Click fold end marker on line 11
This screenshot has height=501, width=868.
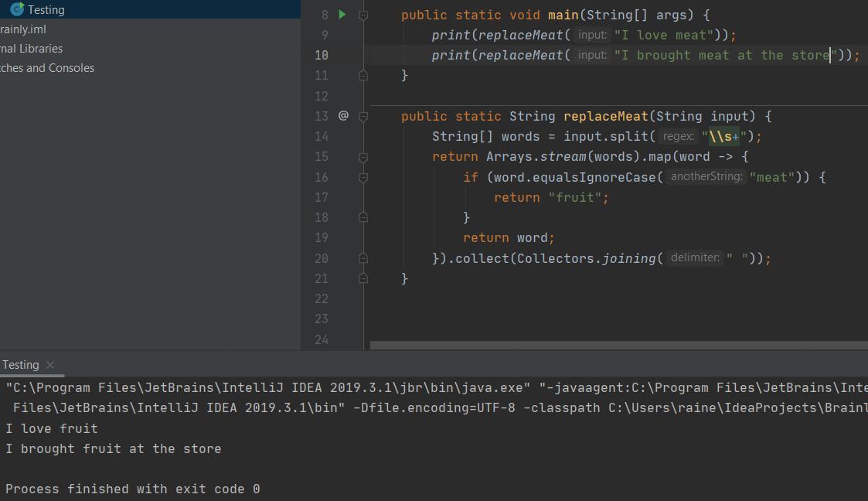363,76
